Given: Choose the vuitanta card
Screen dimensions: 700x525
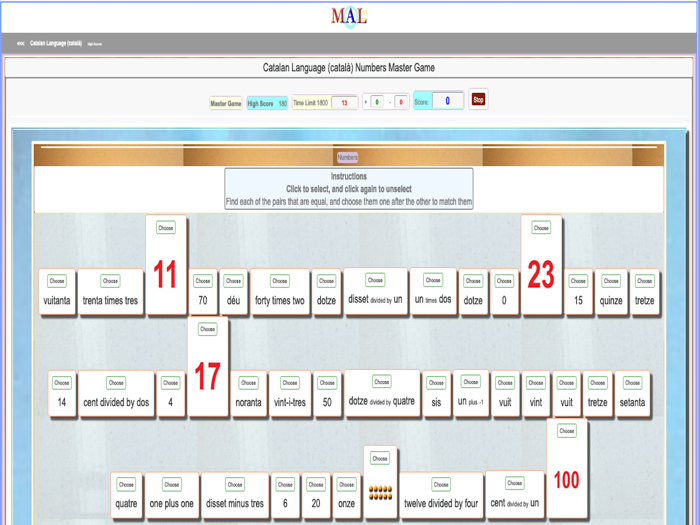Looking at the screenshot, I should coord(57,281).
